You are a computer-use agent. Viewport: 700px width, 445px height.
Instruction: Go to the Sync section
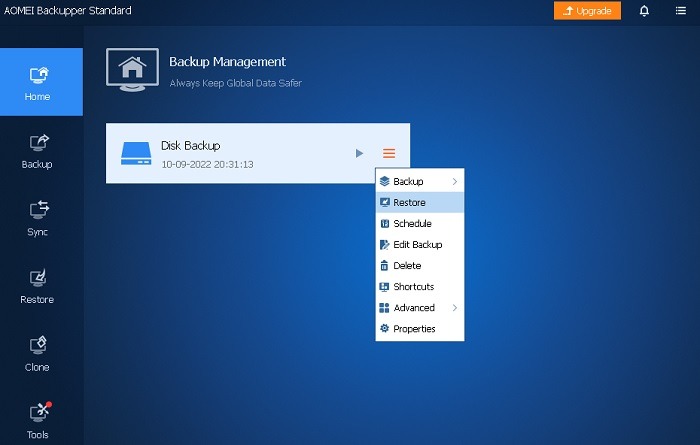pos(38,219)
